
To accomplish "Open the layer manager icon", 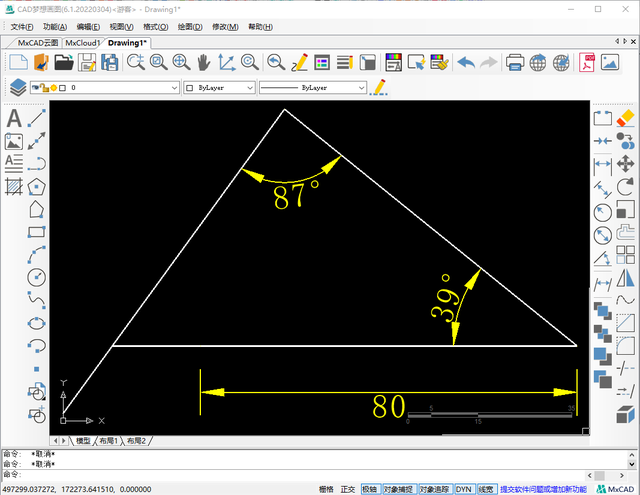I will (18, 87).
